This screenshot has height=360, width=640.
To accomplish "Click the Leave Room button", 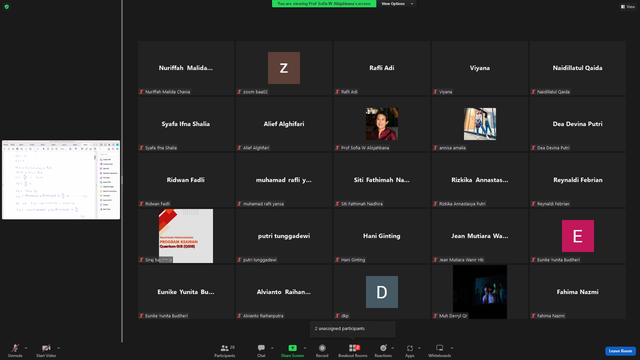I will (620, 351).
